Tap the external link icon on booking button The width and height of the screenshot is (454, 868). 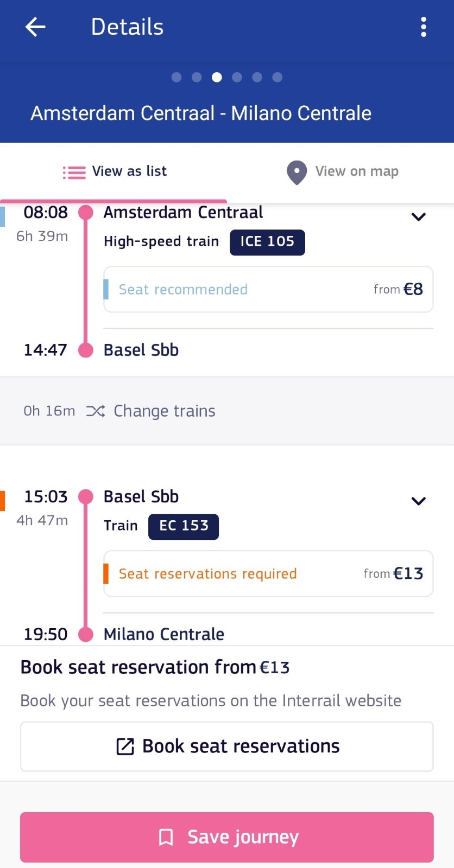pyautogui.click(x=125, y=746)
